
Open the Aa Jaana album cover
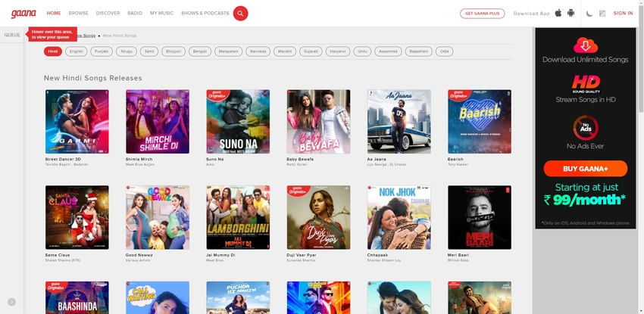[x=399, y=122]
